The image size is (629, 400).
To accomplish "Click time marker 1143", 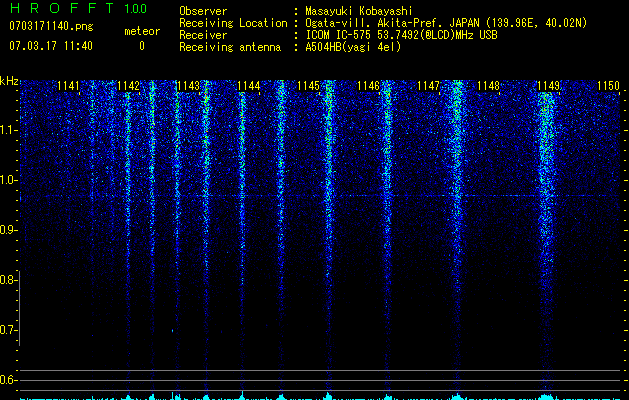I will click(x=189, y=86).
